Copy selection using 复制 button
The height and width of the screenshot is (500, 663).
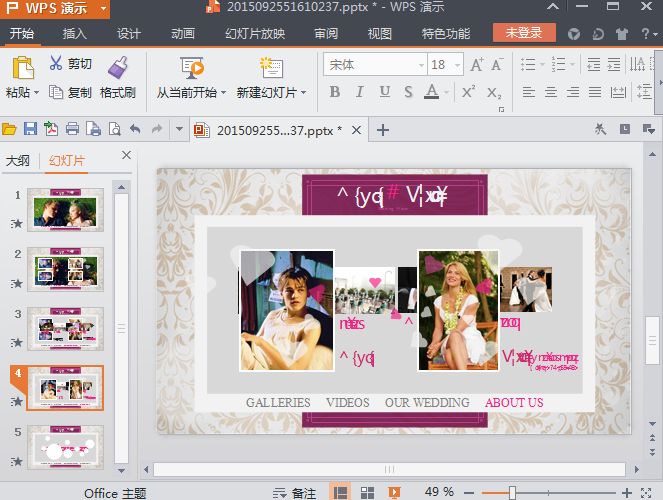[70, 92]
